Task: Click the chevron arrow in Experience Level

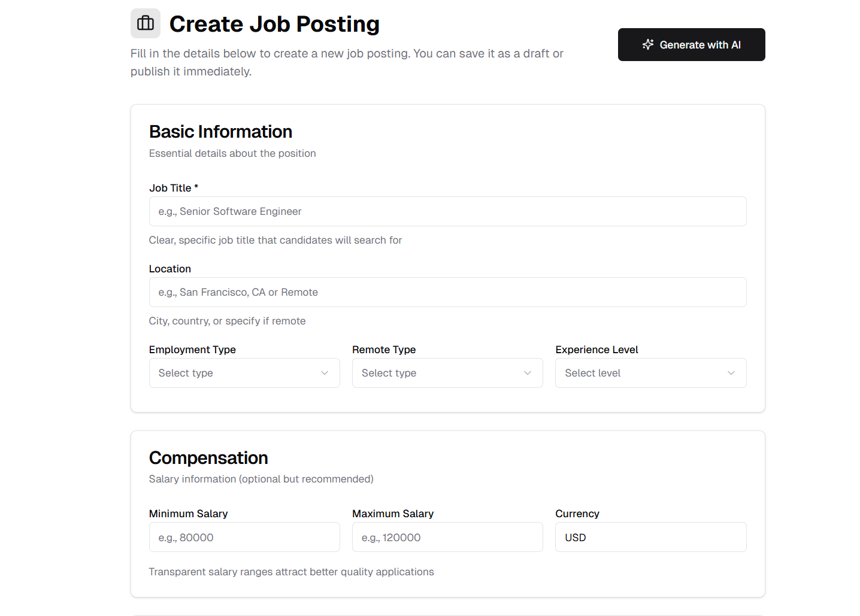Action: coord(731,373)
